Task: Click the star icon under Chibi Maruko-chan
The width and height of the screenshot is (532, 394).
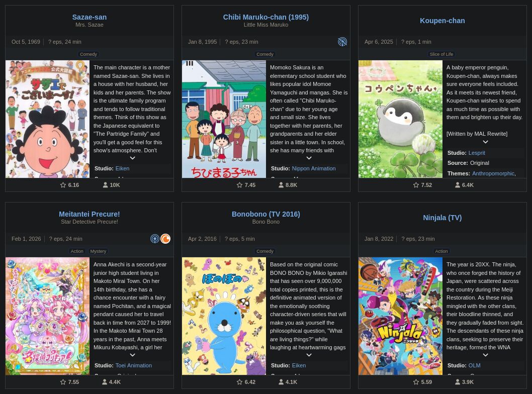Action: pyautogui.click(x=239, y=185)
